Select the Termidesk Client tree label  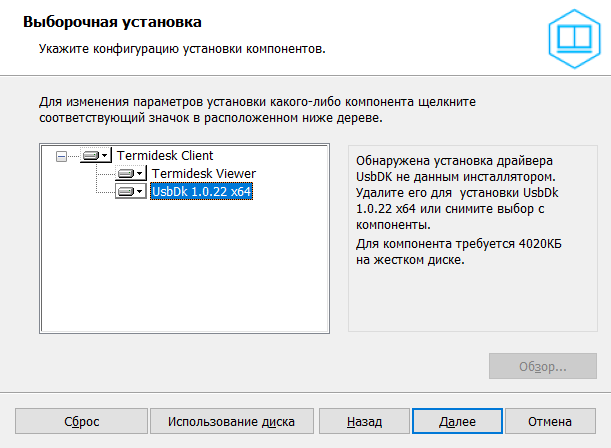pos(165,156)
